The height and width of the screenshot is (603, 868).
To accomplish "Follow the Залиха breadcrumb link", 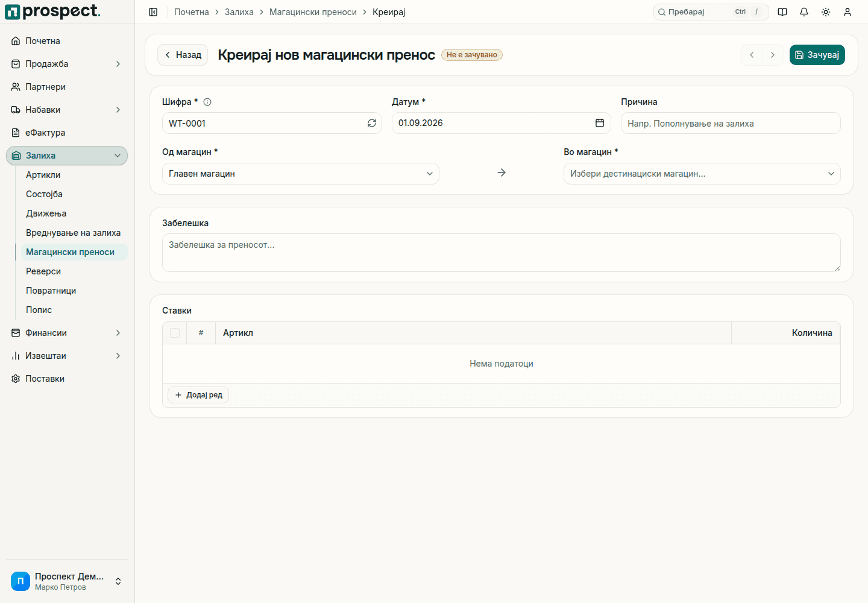I will click(x=239, y=12).
